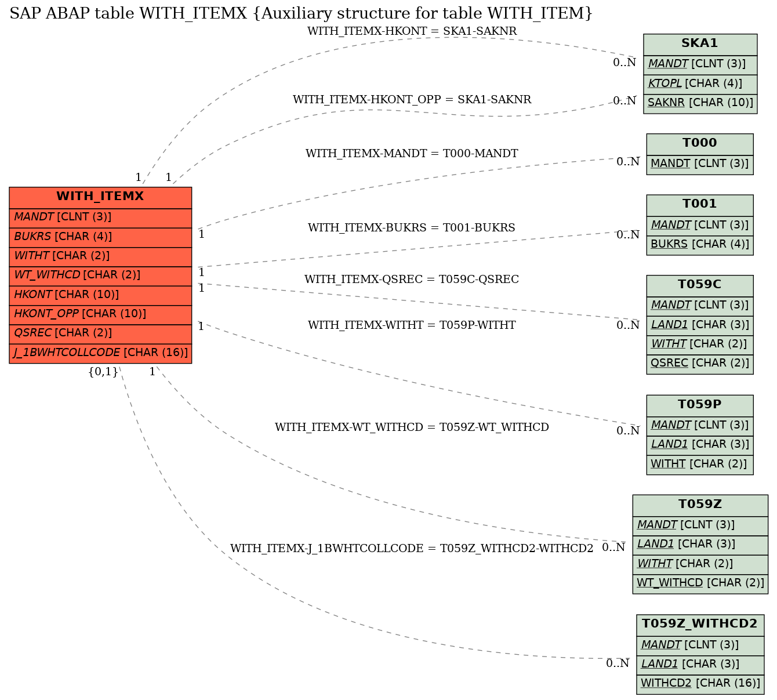Viewport: 777px width, 700px height.
Task: Click relation label WITH_ITEMX-BUKRS = T001-BUKRS
Action: pos(412,228)
